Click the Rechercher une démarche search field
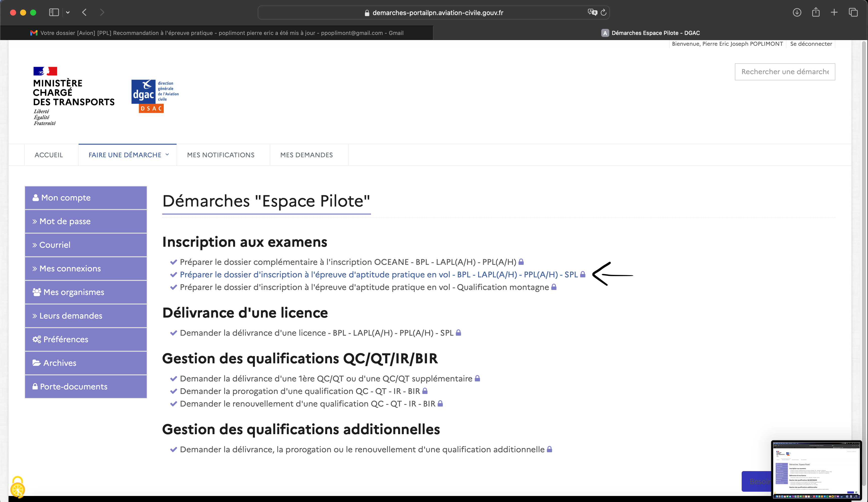Viewport: 868px width, 502px height. tap(785, 72)
